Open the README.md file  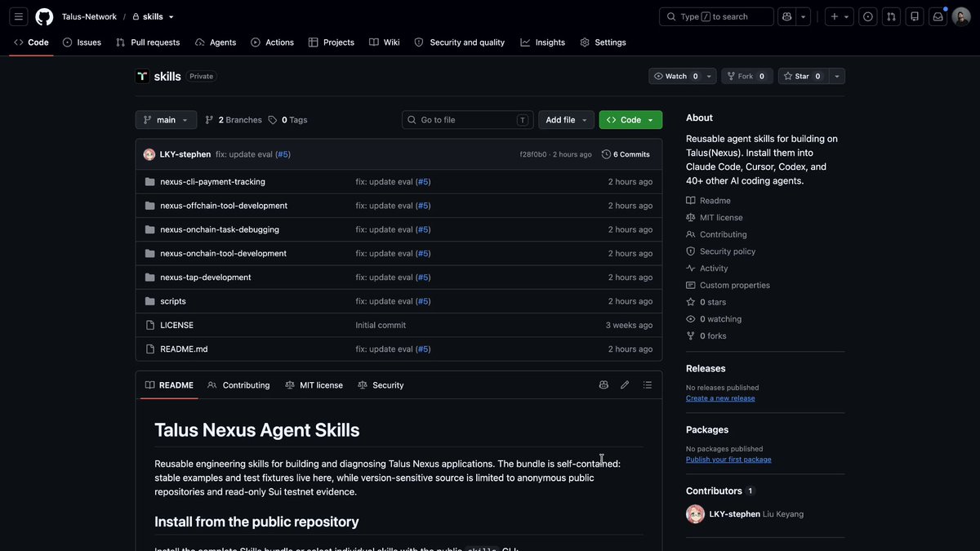point(184,349)
